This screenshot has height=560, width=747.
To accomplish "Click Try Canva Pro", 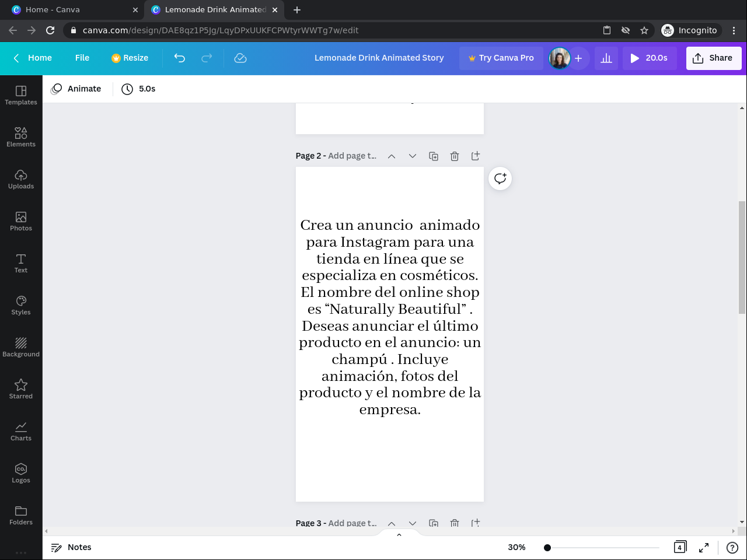I will tap(501, 58).
